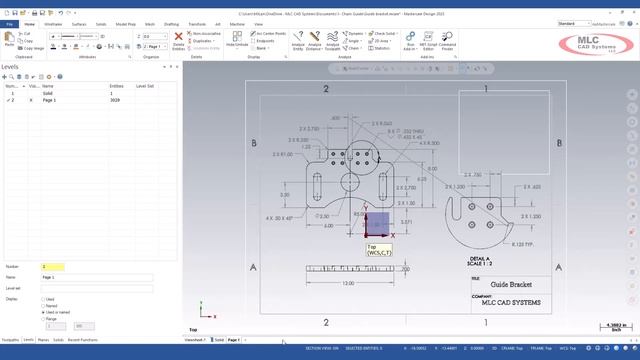
Task: Expand the Dynamic analyze dropdown
Action: pyautogui.click(x=364, y=33)
